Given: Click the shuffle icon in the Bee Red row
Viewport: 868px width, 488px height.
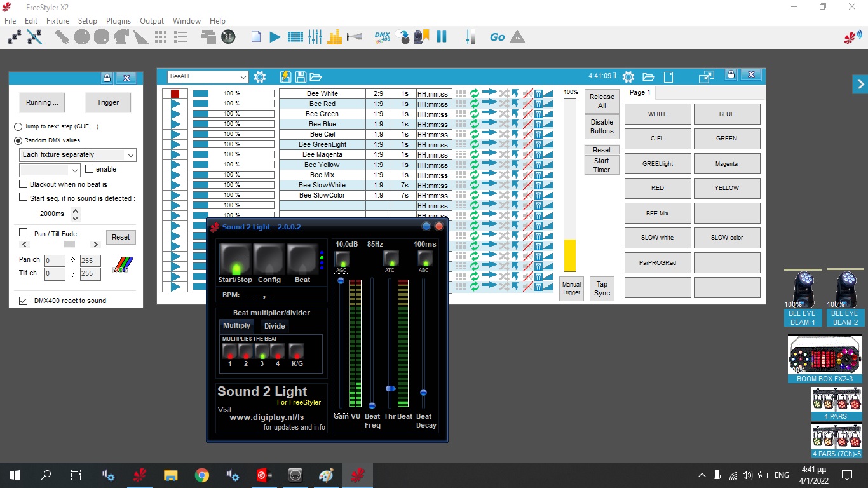Looking at the screenshot, I should point(504,104).
